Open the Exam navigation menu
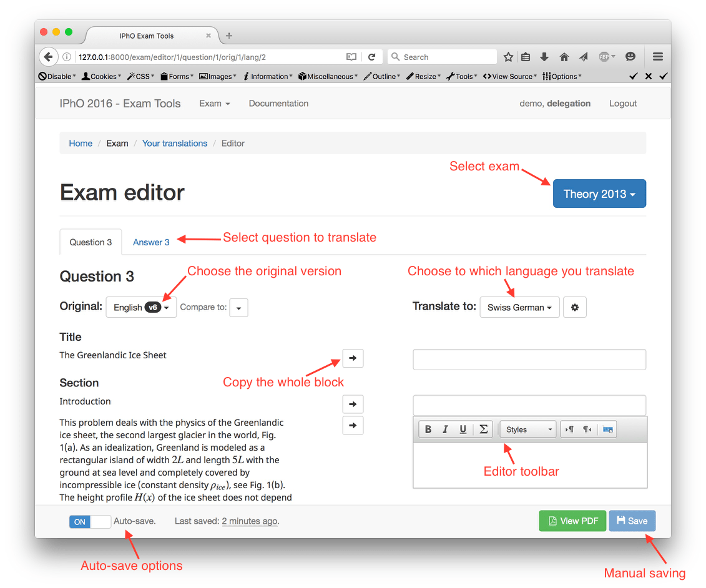 coord(214,104)
